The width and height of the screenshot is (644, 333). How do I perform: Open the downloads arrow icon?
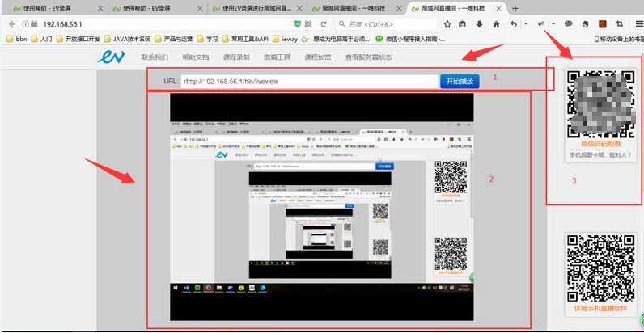479,24
